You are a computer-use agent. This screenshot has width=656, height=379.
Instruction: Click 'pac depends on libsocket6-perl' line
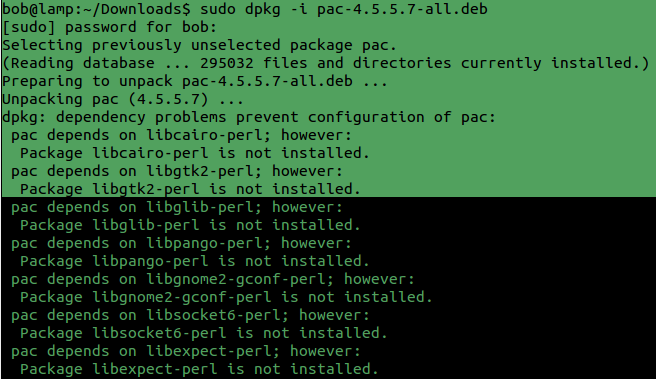(190, 315)
